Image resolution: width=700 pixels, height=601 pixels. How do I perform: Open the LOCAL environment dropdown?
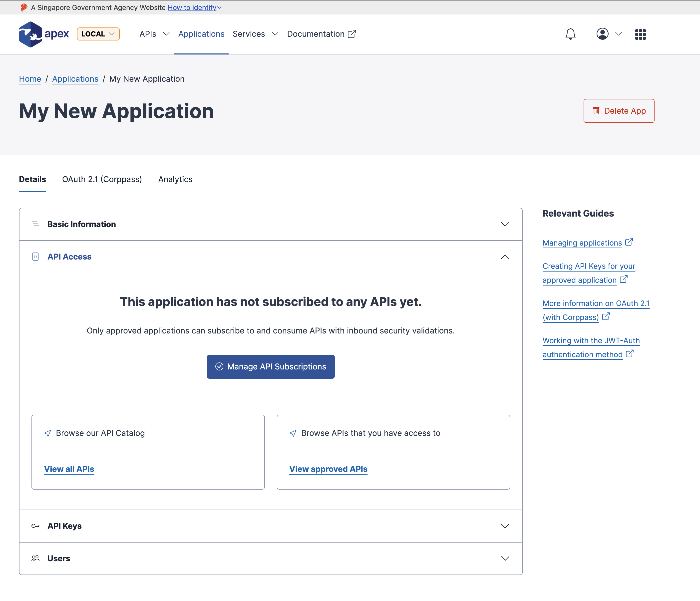[98, 34]
